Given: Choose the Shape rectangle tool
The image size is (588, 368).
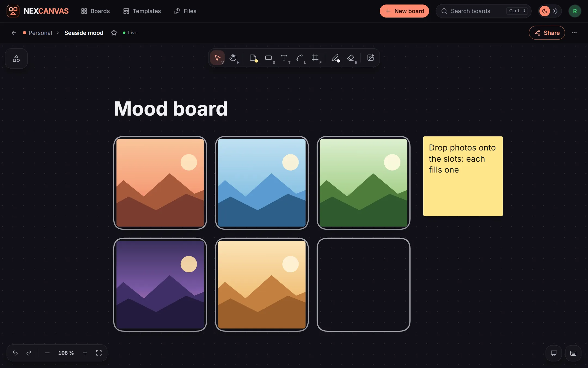Looking at the screenshot, I should click(x=269, y=58).
